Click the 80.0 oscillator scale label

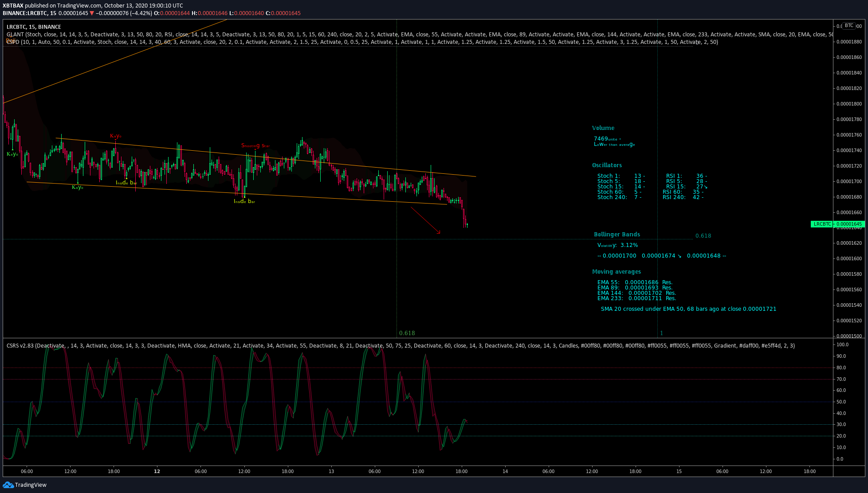click(x=841, y=368)
